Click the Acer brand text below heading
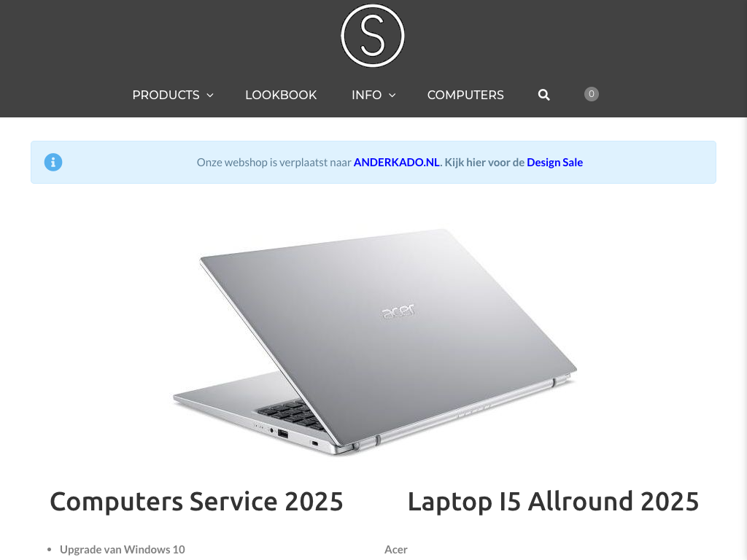The height and width of the screenshot is (560, 747). [396, 550]
